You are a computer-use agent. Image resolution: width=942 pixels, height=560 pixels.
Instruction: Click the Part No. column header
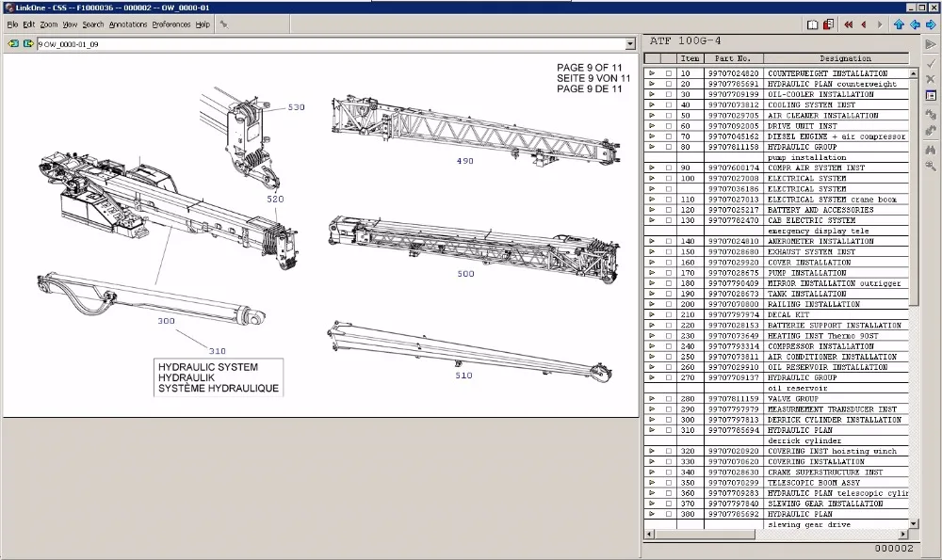point(733,58)
